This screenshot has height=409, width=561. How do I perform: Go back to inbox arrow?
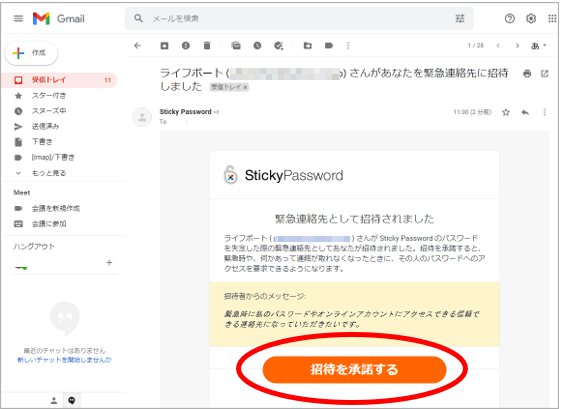(x=137, y=45)
